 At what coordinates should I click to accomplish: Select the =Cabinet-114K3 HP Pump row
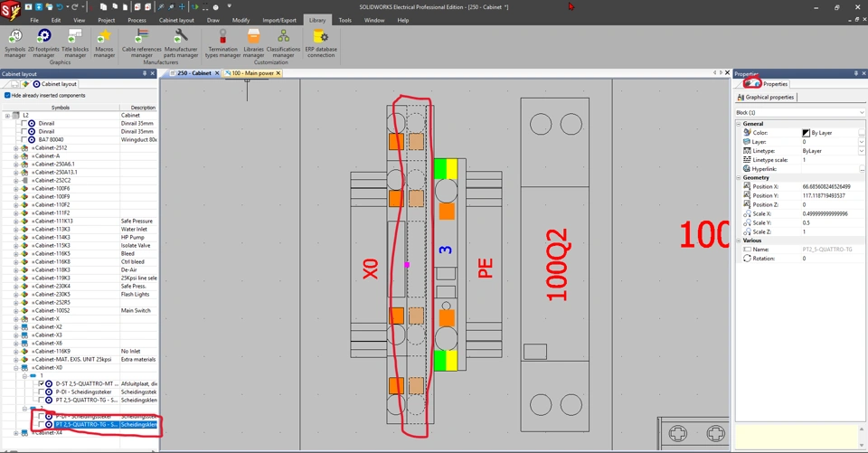tap(80, 237)
